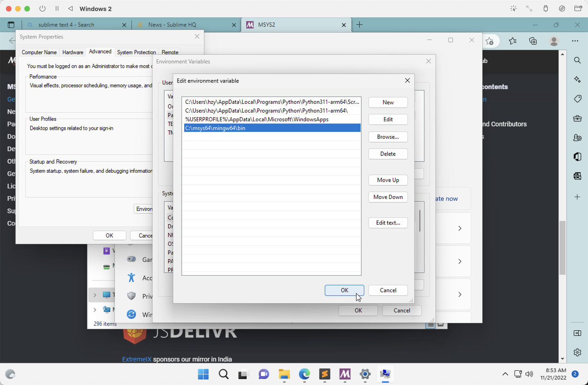588x385 pixels.
Task: Open the tools toolbox icon in sidebar
Action: (577, 118)
